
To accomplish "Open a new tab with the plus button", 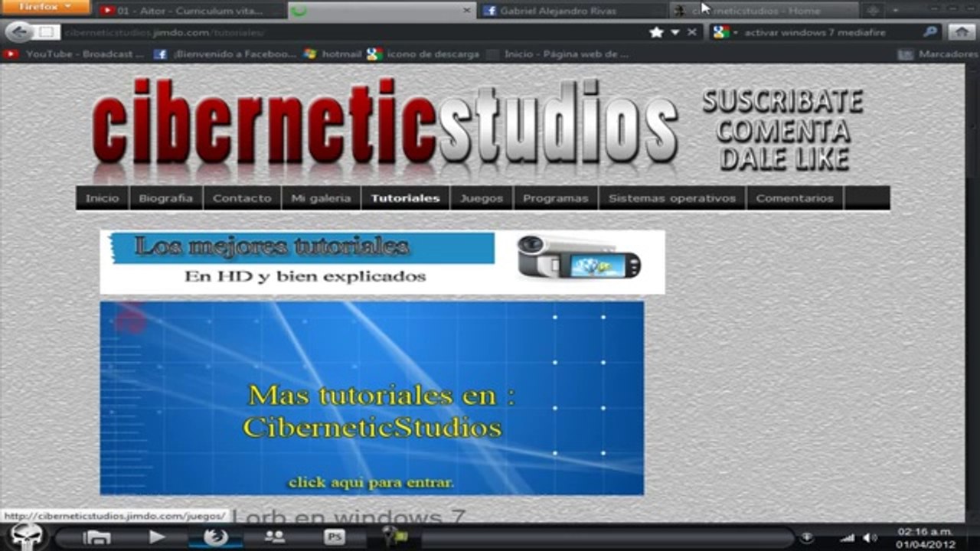I will 872,11.
